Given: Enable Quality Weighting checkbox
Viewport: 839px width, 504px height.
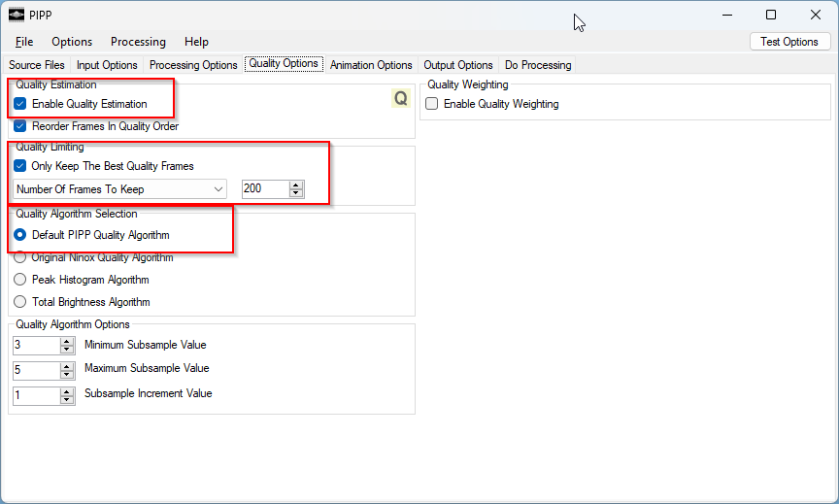Looking at the screenshot, I should click(431, 104).
